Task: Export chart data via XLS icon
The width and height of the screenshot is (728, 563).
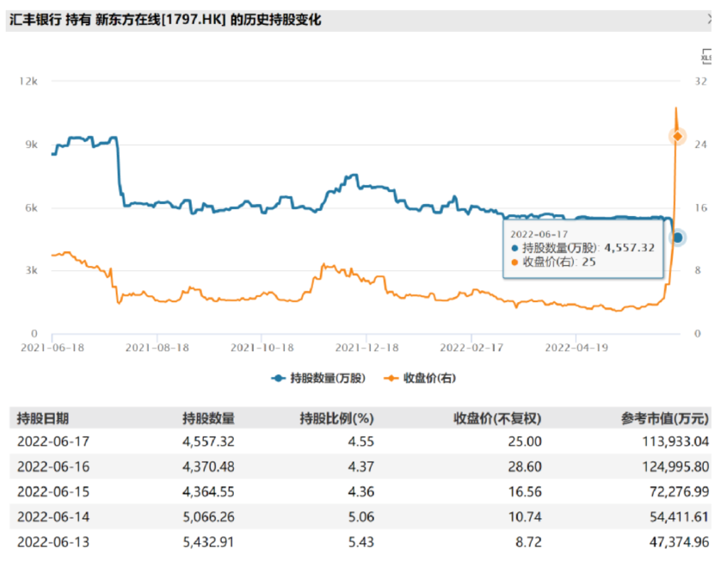Action: click(706, 56)
